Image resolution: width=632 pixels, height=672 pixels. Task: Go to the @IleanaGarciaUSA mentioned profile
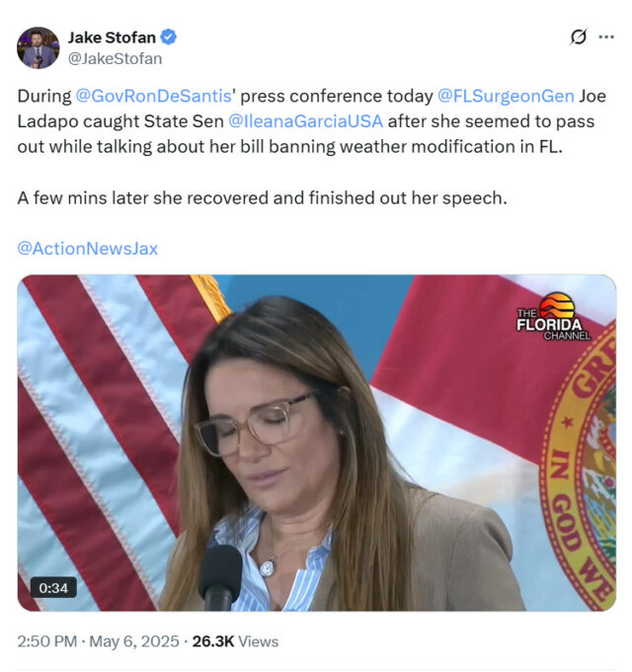coord(305,121)
